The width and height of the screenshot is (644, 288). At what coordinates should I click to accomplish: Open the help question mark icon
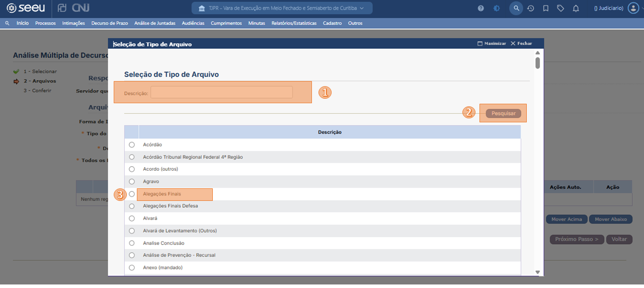pyautogui.click(x=480, y=9)
